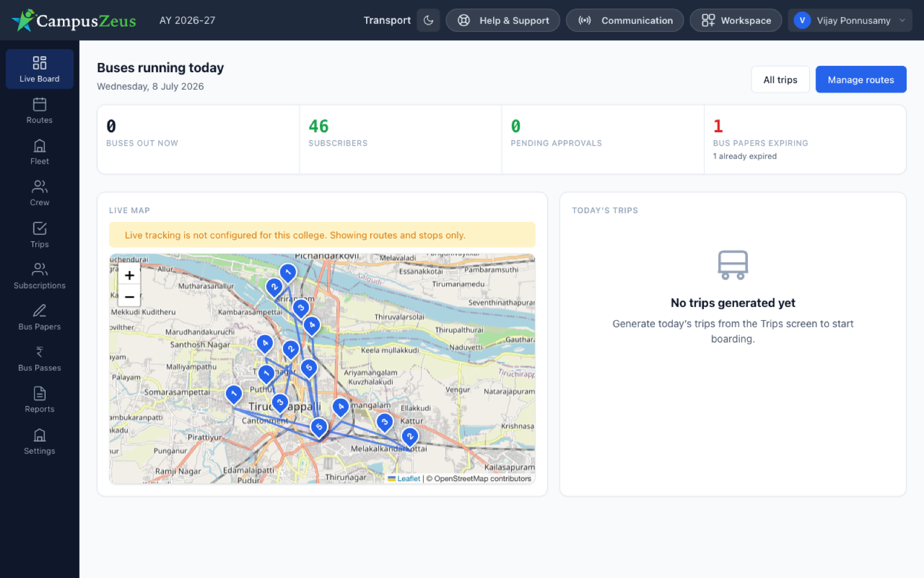Open the Communication menu
The image size is (924, 578).
(625, 20)
